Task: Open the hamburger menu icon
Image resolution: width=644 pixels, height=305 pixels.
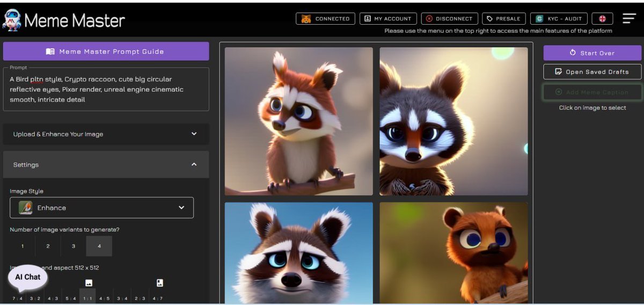Action: 629,19
